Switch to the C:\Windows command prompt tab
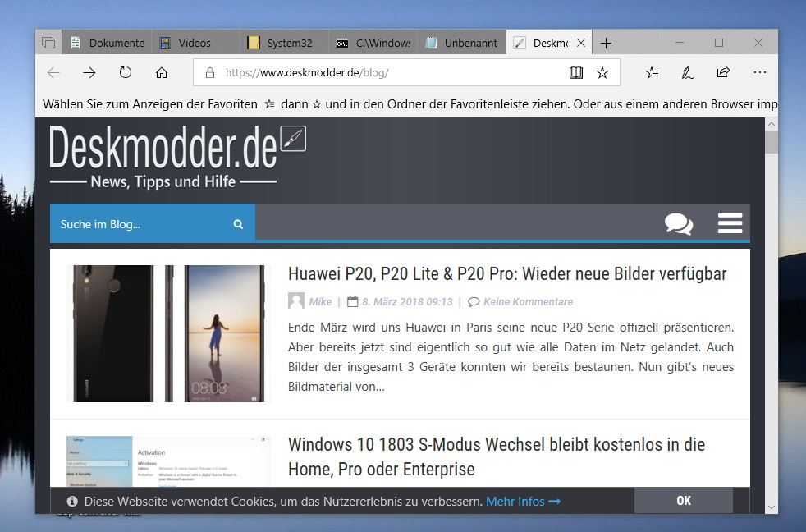 373,43
